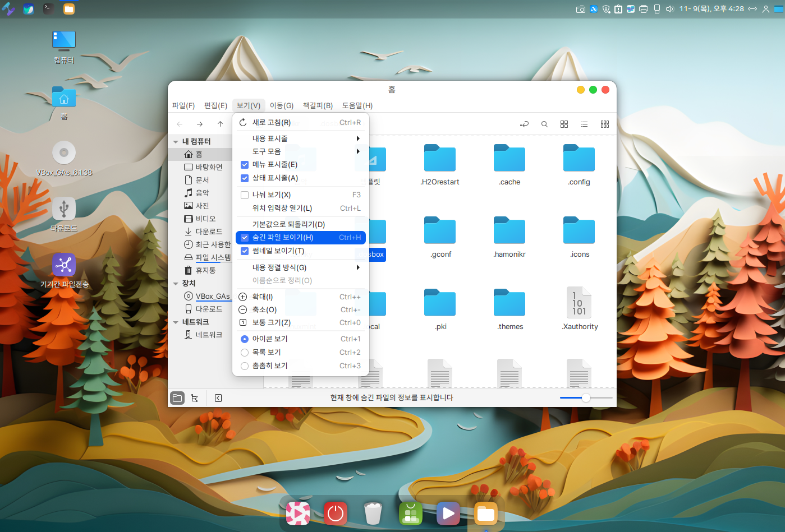Click the compact view grid icon
Screen dimensions: 785x532
point(604,124)
